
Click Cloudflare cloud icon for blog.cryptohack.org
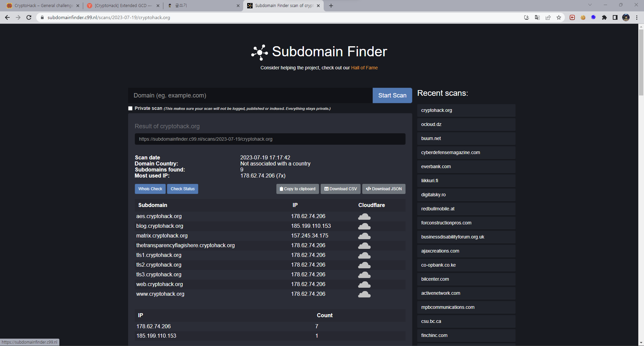[x=364, y=226]
